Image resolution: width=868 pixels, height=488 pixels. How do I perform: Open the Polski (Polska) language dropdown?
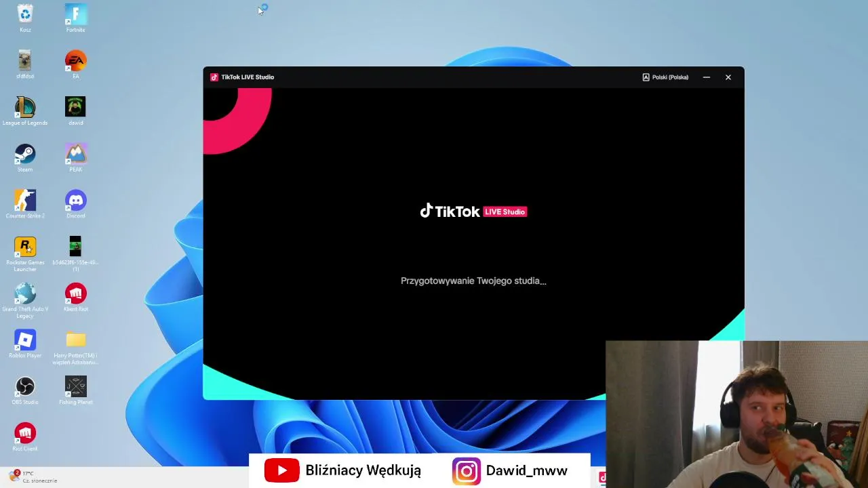tap(665, 77)
